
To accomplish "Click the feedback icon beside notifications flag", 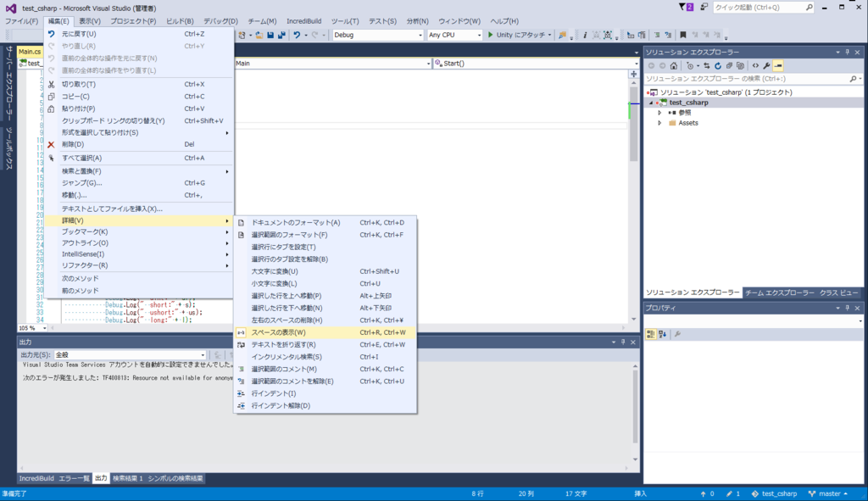I will click(x=704, y=7).
